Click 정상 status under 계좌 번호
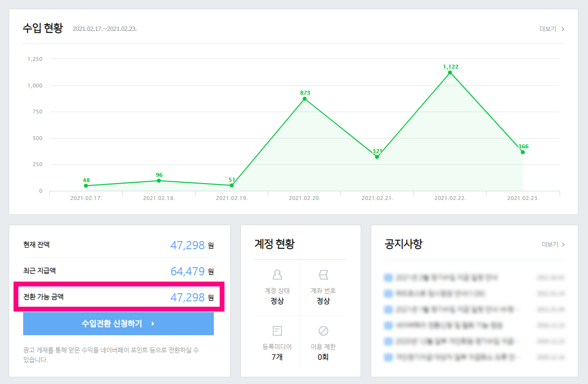The height and width of the screenshot is (384, 588). point(323,301)
